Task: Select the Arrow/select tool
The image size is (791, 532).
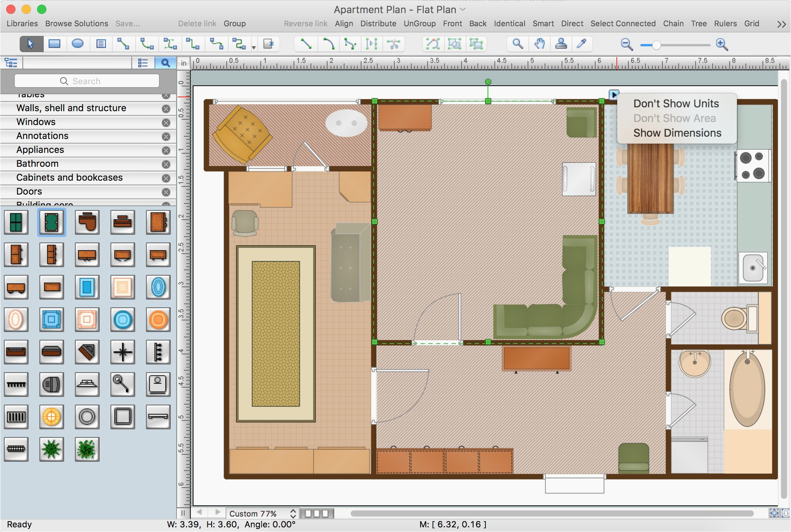Action: tap(30, 44)
